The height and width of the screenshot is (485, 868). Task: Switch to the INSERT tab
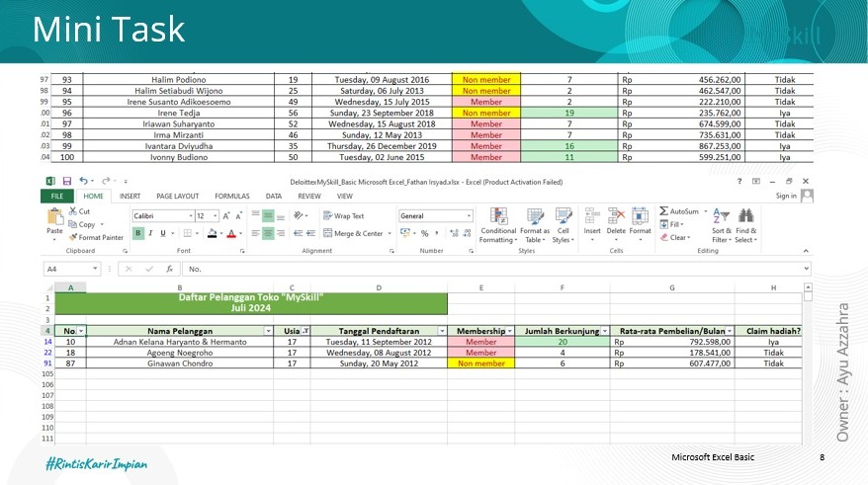tap(130, 196)
